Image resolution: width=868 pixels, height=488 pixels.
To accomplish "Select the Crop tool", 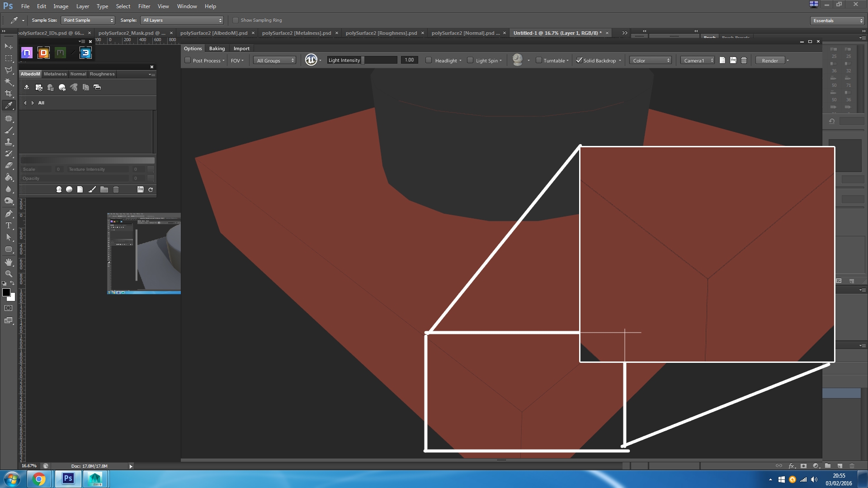I will tap(9, 94).
